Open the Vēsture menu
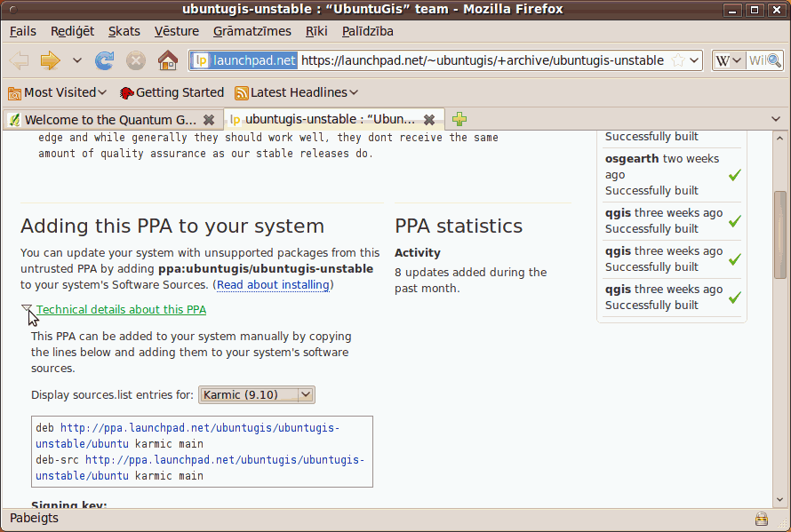 (x=177, y=31)
